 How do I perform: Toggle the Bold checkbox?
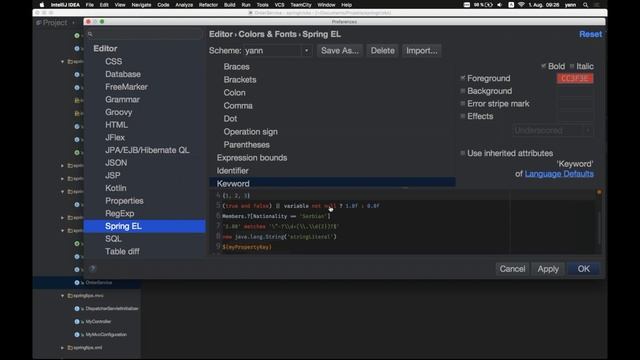(x=543, y=66)
